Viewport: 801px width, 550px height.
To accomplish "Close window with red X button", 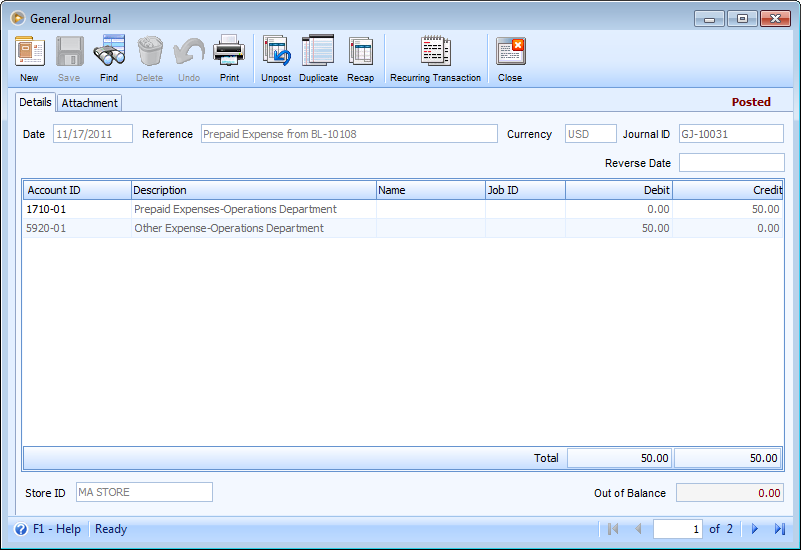I will point(775,19).
